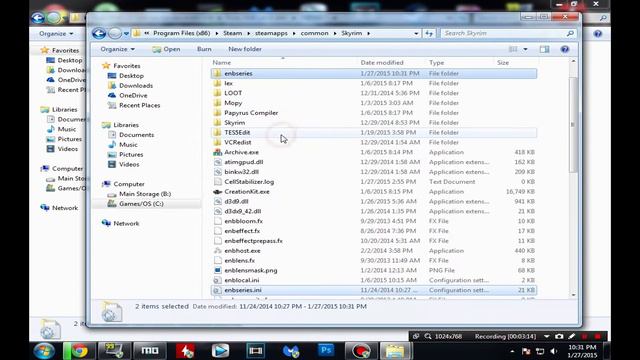640x360 pixels.
Task: Select the enbseries.ini file
Action: [x=373, y=290]
